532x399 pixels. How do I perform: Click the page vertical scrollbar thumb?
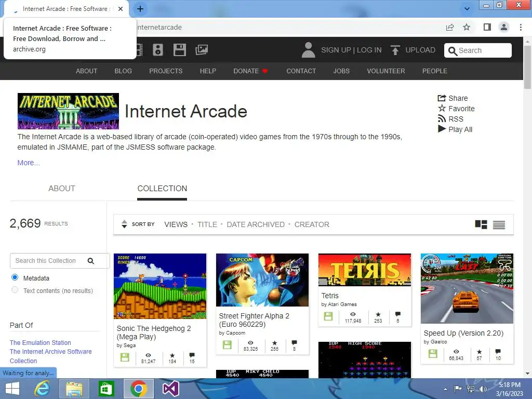pyautogui.click(x=527, y=66)
